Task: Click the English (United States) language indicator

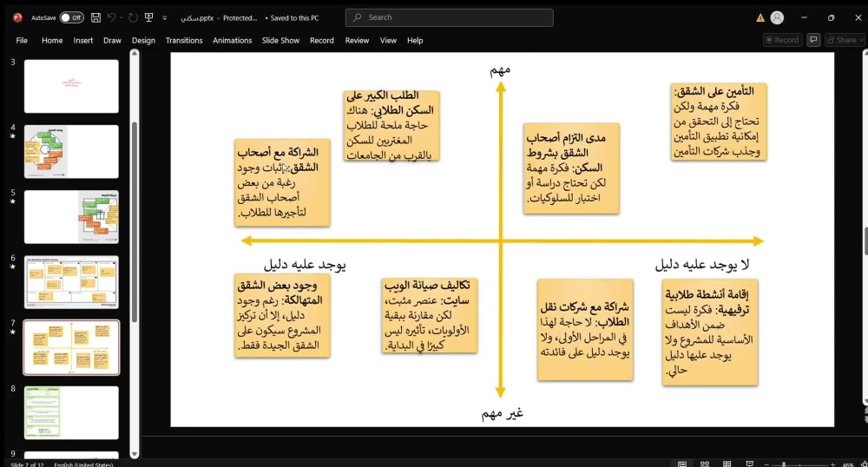Action: 83,464
